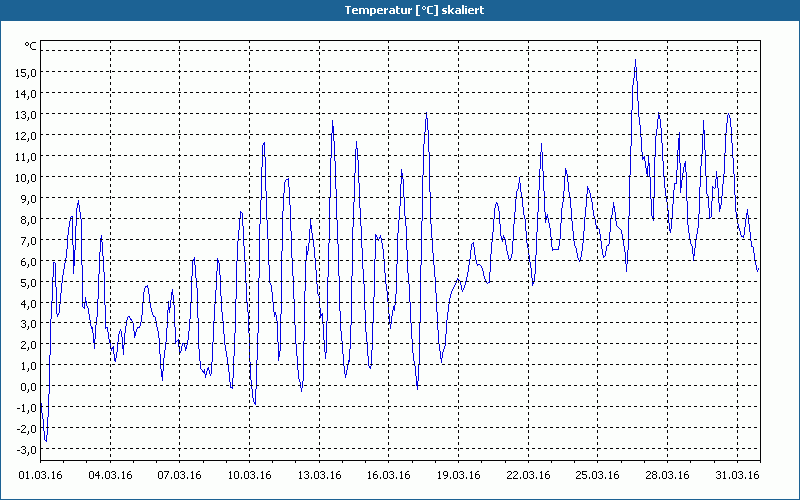Image resolution: width=800 pixels, height=500 pixels.
Task: Click the 13,0 y-axis label
Action: point(25,114)
